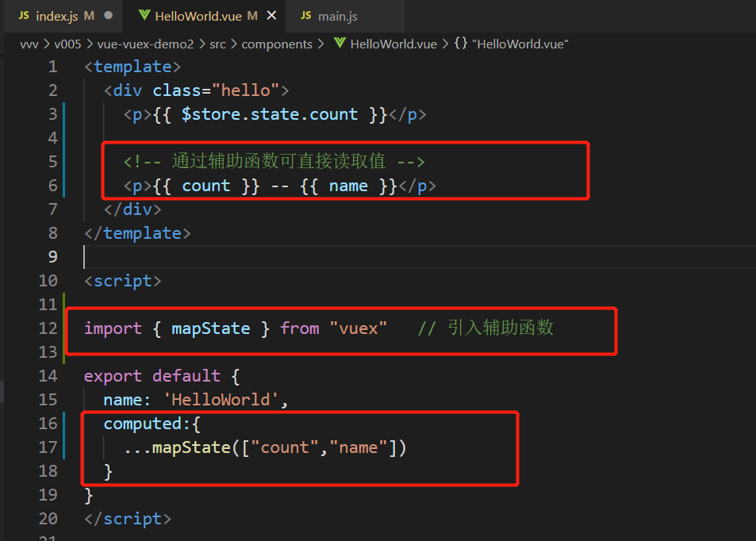Image resolution: width=756 pixels, height=541 pixels.
Task: Click line number 1 in gutter
Action: point(52,67)
